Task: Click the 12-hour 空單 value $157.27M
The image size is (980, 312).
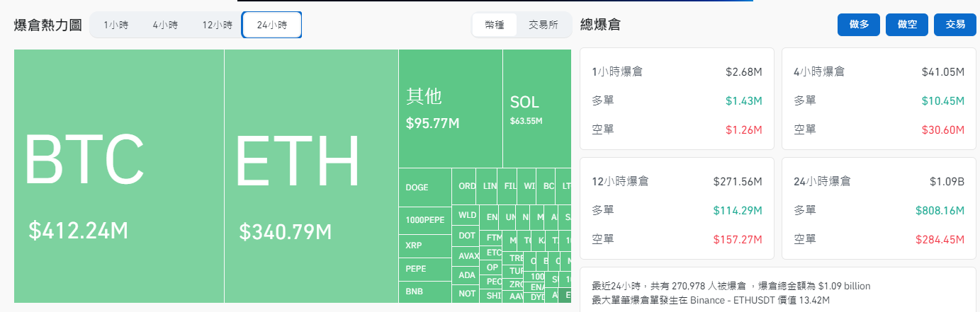Action: [x=738, y=239]
